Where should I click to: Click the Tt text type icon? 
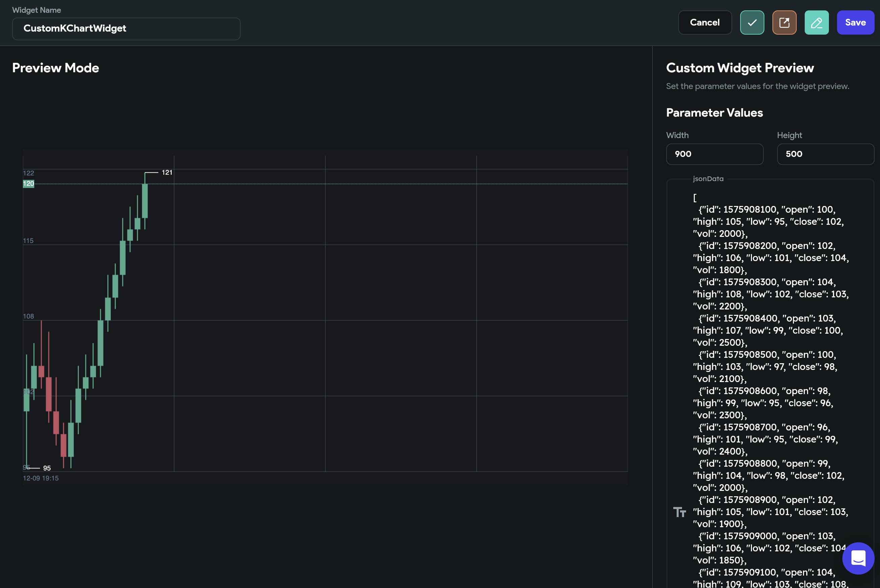point(679,512)
